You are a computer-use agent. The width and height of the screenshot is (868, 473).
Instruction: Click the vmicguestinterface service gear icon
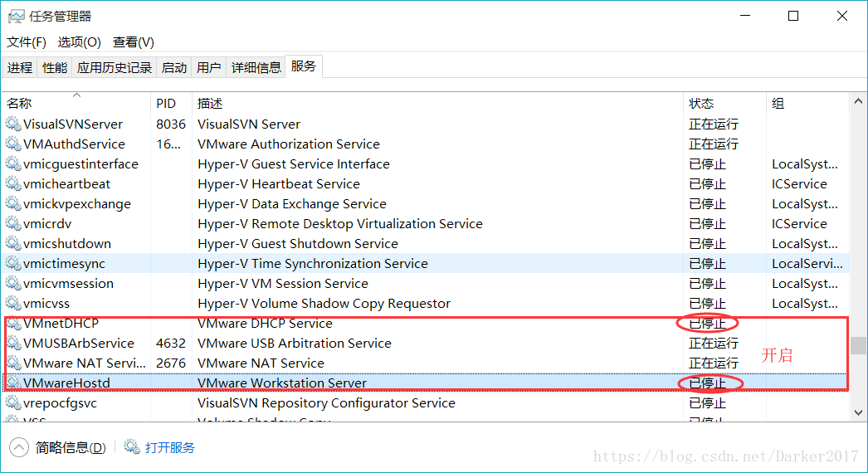coord(13,163)
